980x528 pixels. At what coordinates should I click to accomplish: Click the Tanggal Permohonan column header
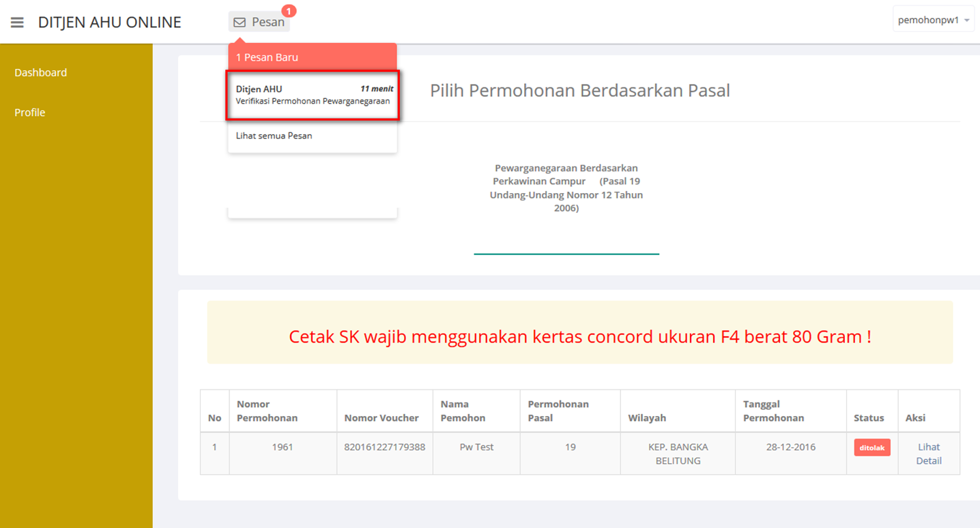[773, 411]
